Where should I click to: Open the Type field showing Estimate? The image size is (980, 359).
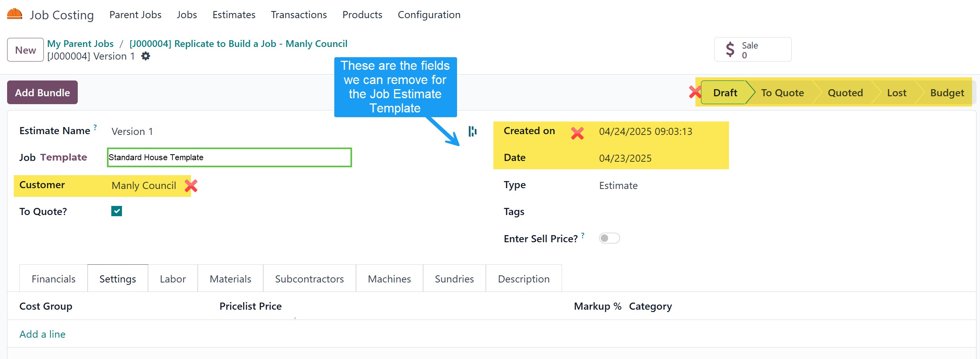click(x=618, y=185)
